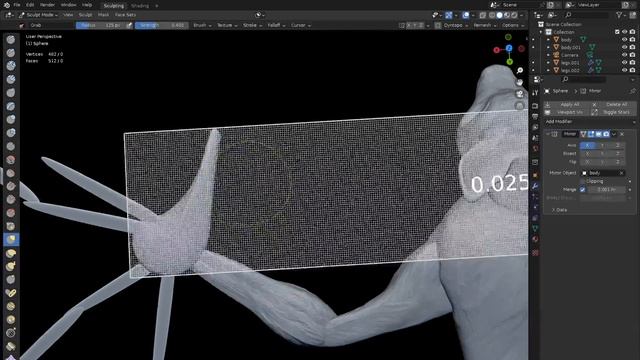Open the Falloff dropdown

(276, 25)
